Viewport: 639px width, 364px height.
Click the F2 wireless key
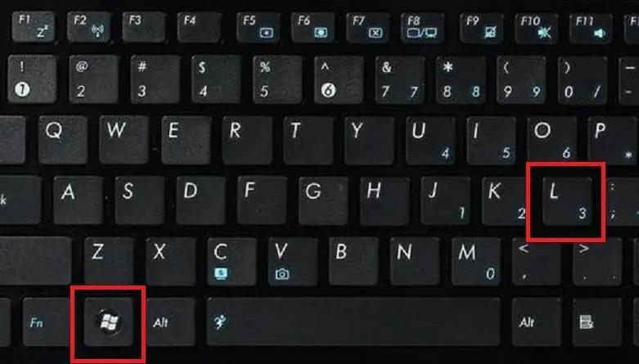(x=89, y=27)
